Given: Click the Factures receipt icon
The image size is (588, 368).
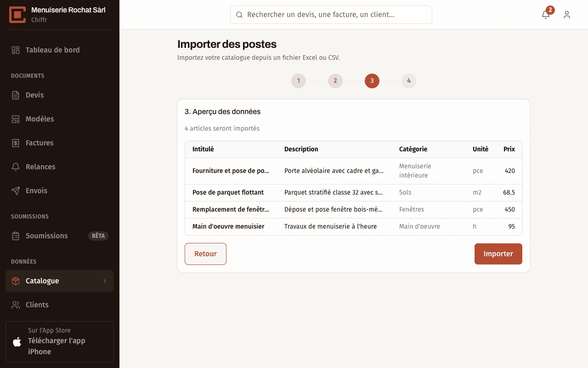Looking at the screenshot, I should (x=16, y=143).
